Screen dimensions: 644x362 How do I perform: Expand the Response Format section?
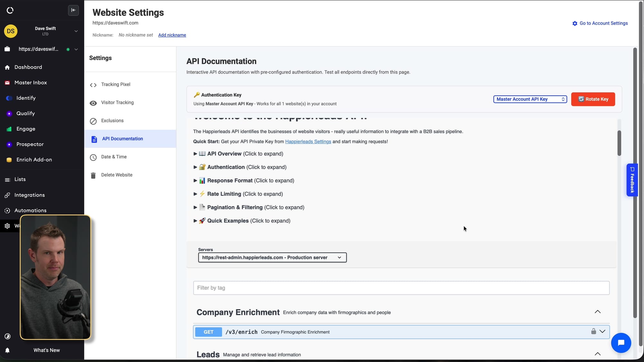click(244, 181)
